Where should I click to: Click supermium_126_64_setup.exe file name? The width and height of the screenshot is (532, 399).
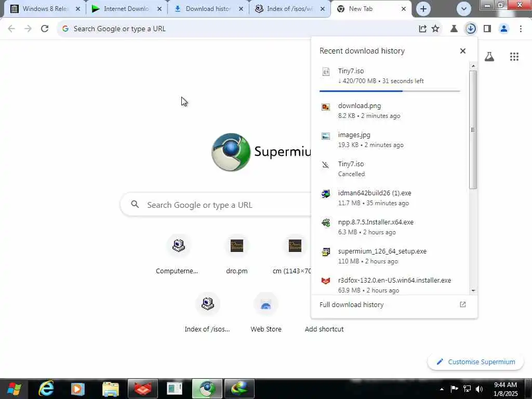(382, 251)
